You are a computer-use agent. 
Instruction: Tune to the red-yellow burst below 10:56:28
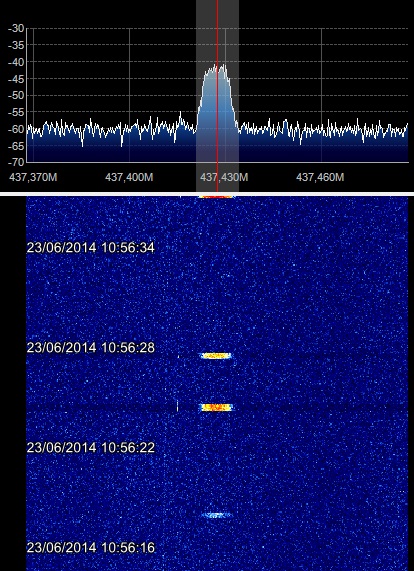(217, 407)
